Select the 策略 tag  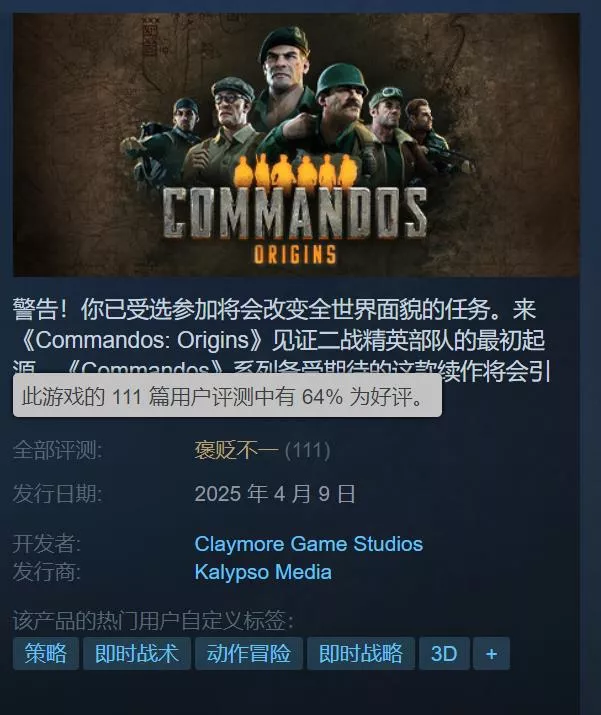pos(46,653)
